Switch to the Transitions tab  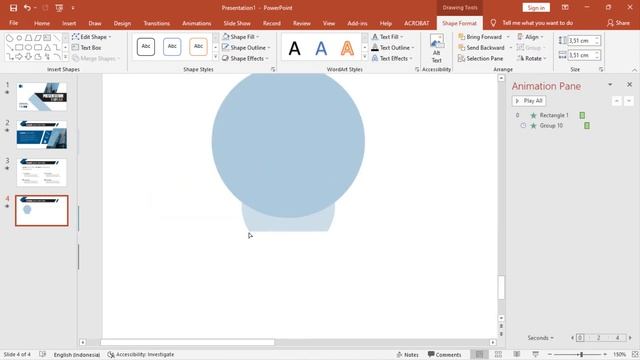click(x=156, y=23)
